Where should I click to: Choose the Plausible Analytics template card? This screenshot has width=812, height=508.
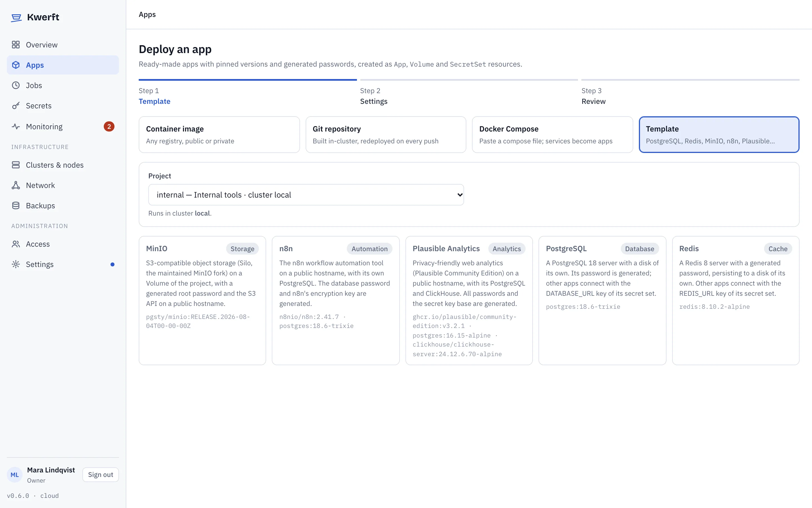469,301
